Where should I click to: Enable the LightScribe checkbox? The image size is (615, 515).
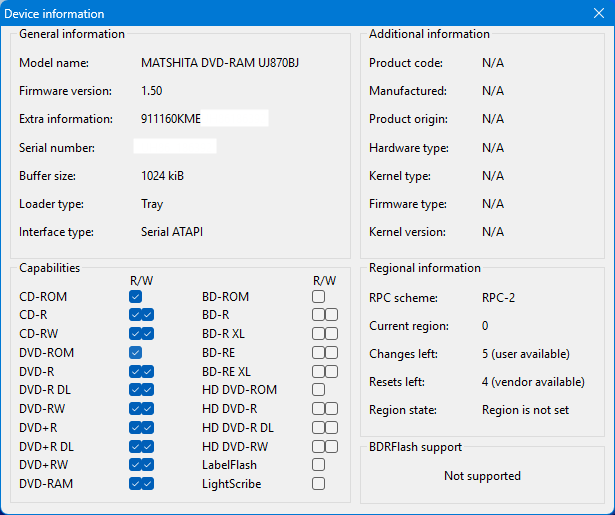pos(318,484)
